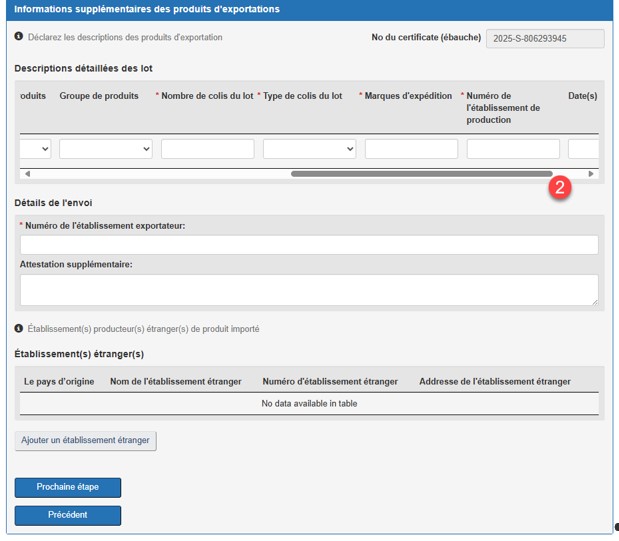Sort by the "Le pays d'origine" column header

59,381
